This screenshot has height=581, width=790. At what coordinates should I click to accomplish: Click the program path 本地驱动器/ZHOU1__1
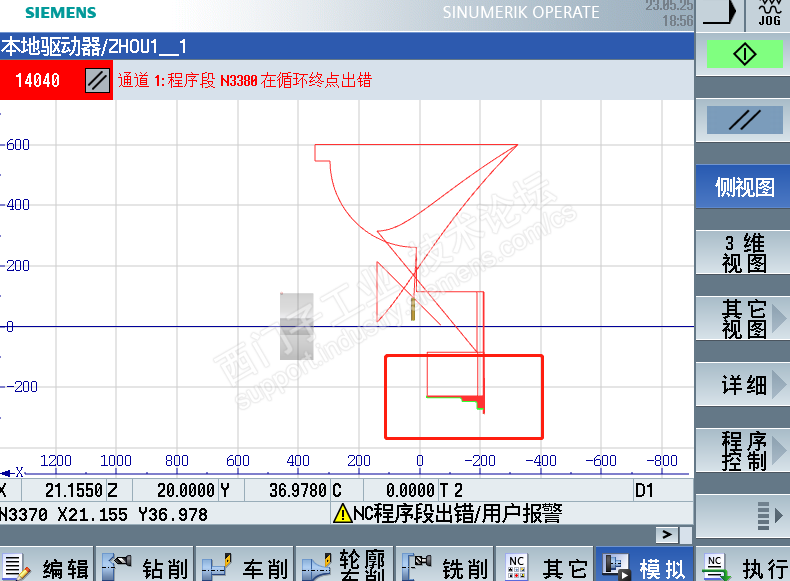click(94, 46)
